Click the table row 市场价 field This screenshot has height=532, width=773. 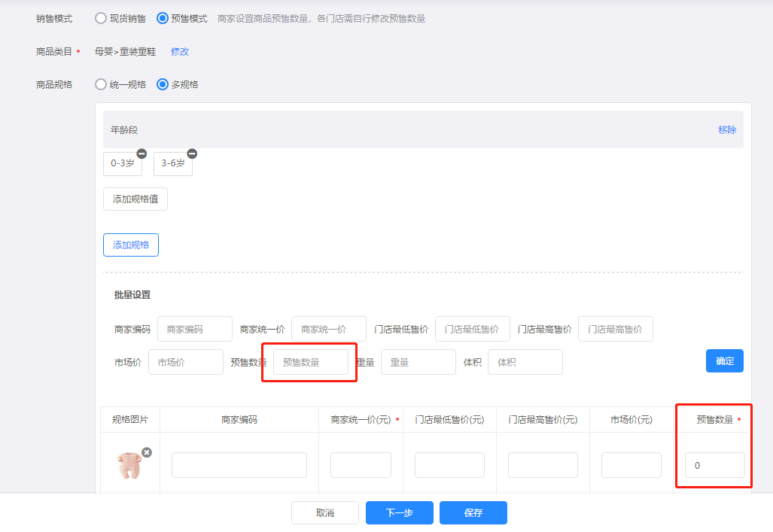pyautogui.click(x=631, y=465)
